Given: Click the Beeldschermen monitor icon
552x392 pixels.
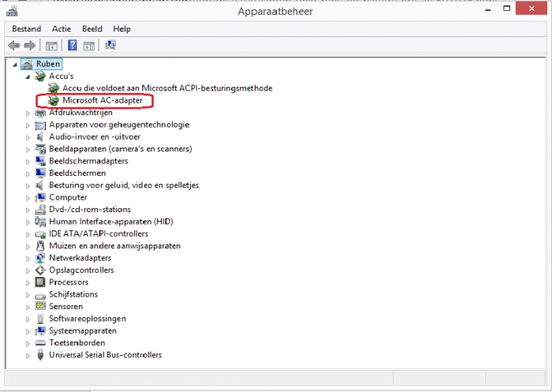Looking at the screenshot, I should pos(40,173).
